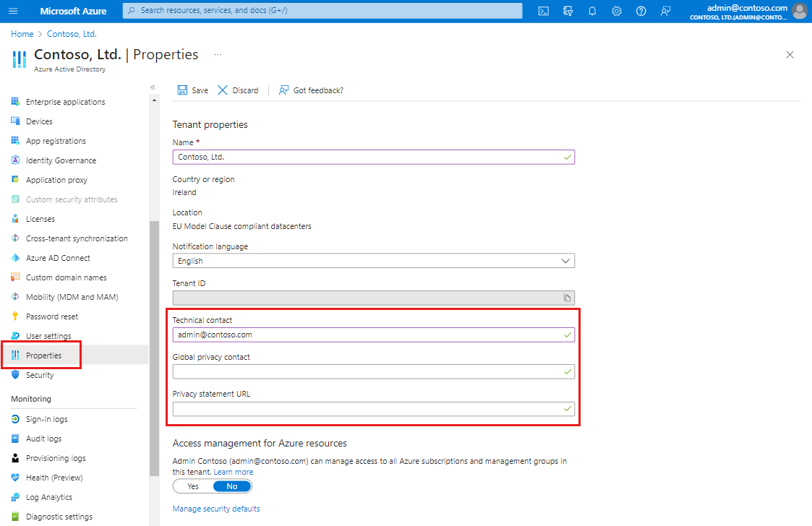Click the top-bar feedback icon
The width and height of the screenshot is (812, 526).
click(665, 11)
